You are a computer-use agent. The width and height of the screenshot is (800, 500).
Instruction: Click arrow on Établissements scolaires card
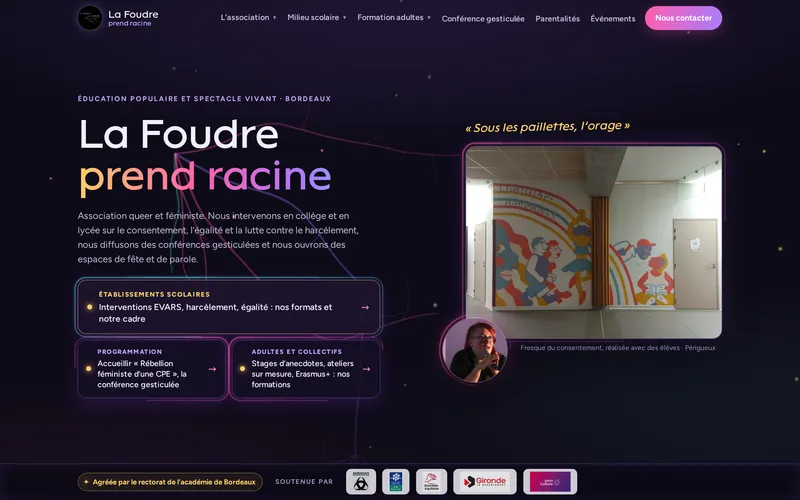365,308
